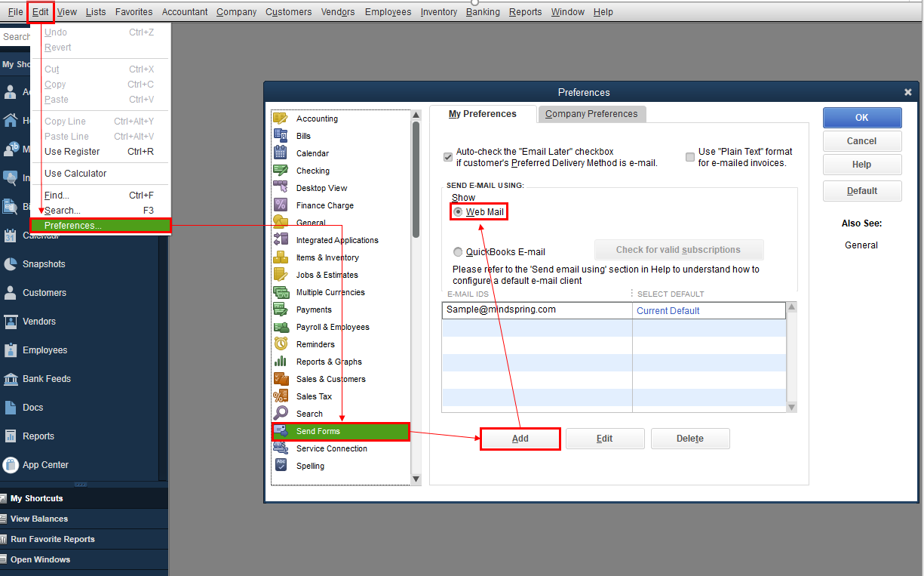Viewport: 924px width, 576px height.
Task: Select the Desktop View preference icon
Action: pyautogui.click(x=281, y=188)
